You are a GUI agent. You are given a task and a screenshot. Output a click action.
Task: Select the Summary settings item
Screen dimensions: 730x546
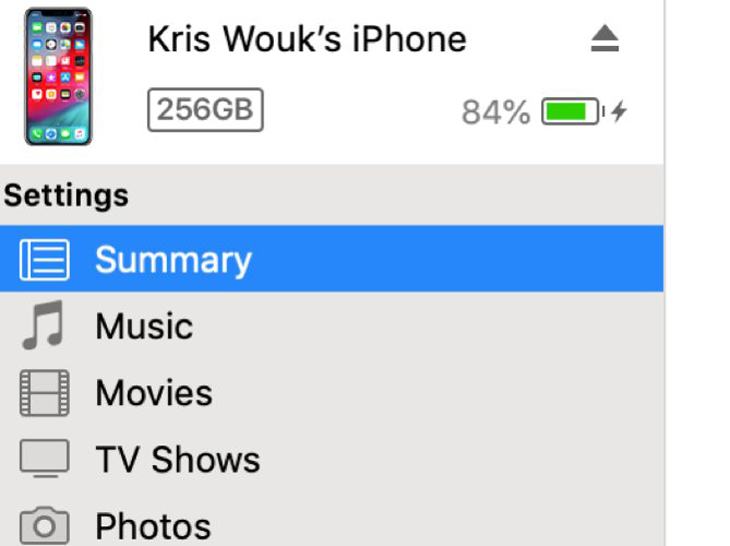(x=331, y=259)
